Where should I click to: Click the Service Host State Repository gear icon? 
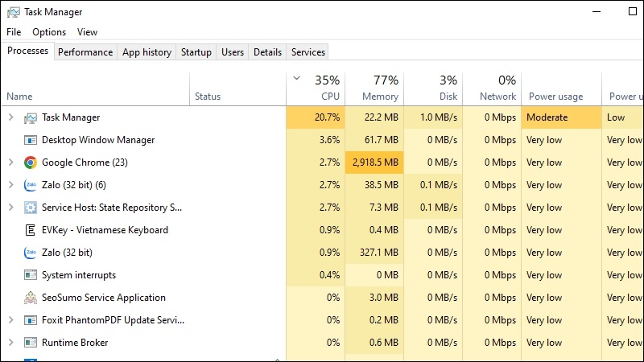click(x=31, y=208)
